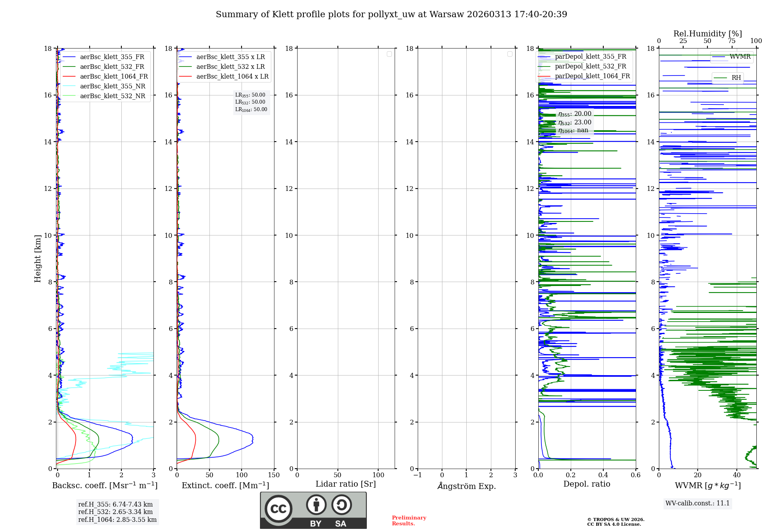This screenshot has height=532, width=783.
Task: Click the WV-calib.const. 11.1 box
Action: coord(697,503)
